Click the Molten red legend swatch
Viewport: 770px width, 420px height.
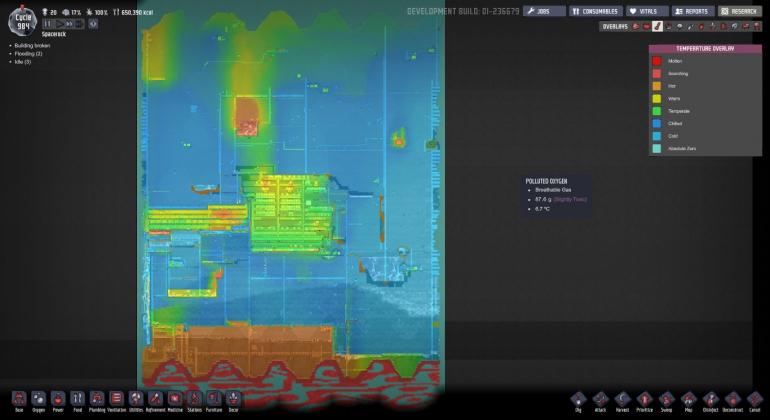point(657,61)
